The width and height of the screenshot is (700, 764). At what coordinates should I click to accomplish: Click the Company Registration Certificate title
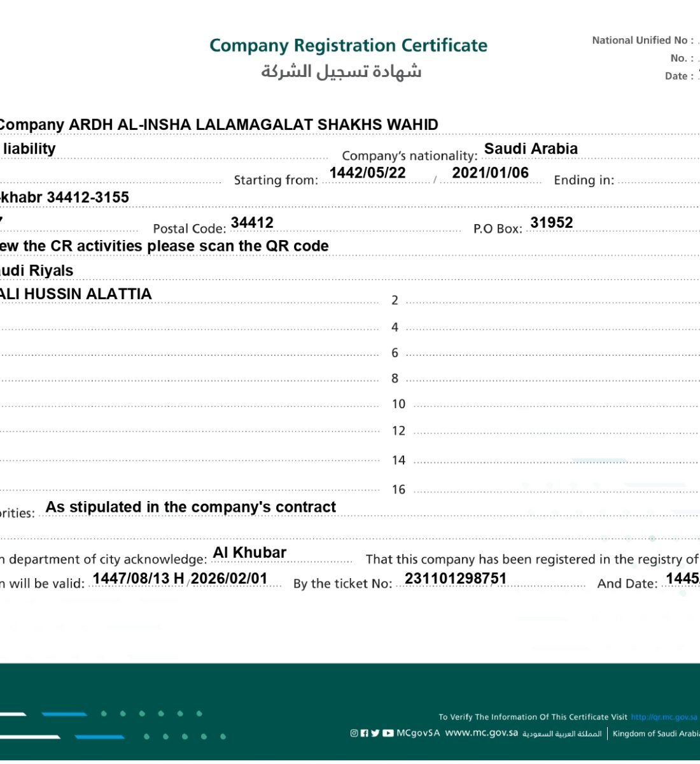pyautogui.click(x=348, y=46)
